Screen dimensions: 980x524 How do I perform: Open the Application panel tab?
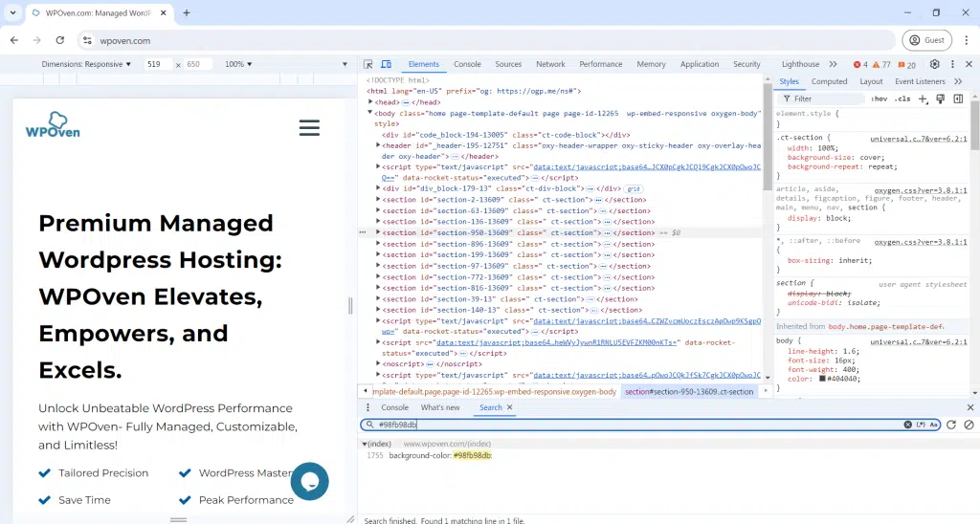click(x=700, y=64)
